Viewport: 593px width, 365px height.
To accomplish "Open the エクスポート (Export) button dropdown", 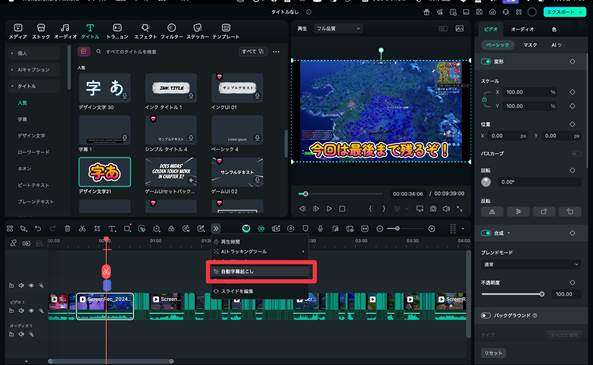I will [x=581, y=12].
